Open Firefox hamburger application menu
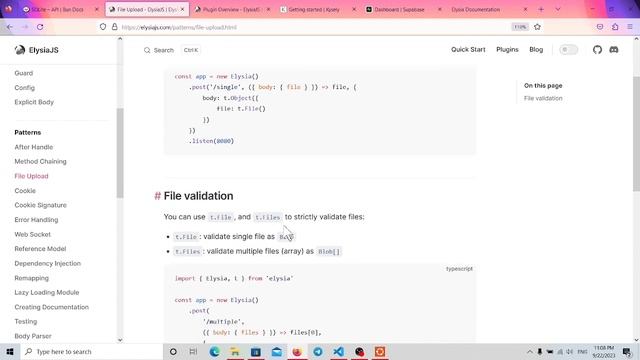The image size is (640, 360). click(x=630, y=27)
